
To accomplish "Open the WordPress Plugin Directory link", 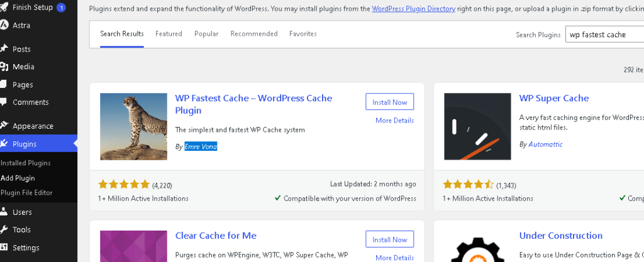I will (x=413, y=8).
